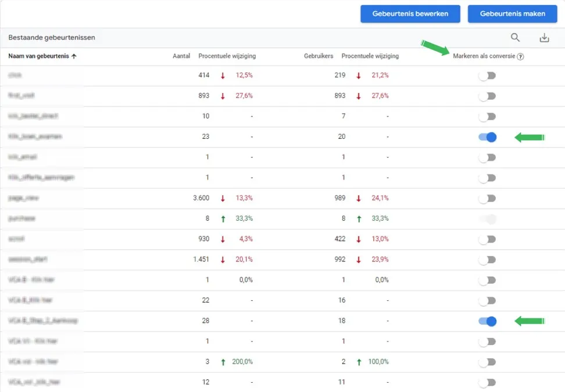
Task: Turn on conversion toggle for first_visit event
Action: click(487, 96)
